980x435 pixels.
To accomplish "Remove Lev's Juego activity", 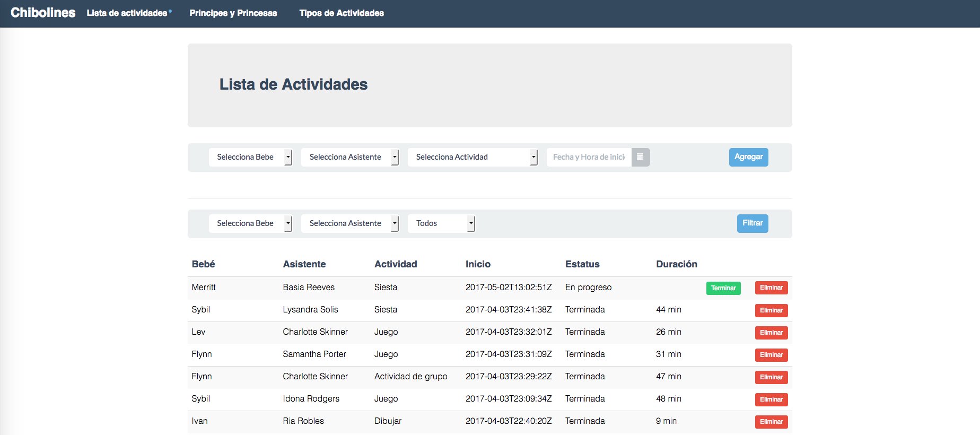I will point(772,333).
